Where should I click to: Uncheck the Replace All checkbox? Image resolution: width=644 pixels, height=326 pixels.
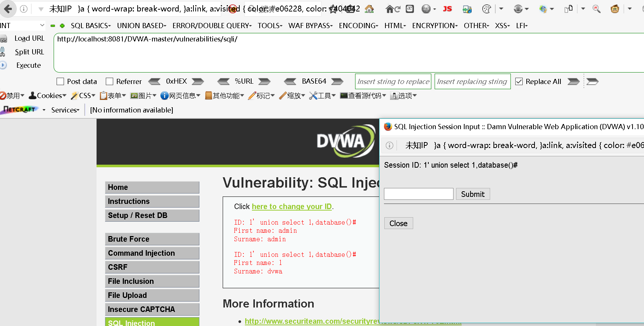(x=519, y=81)
